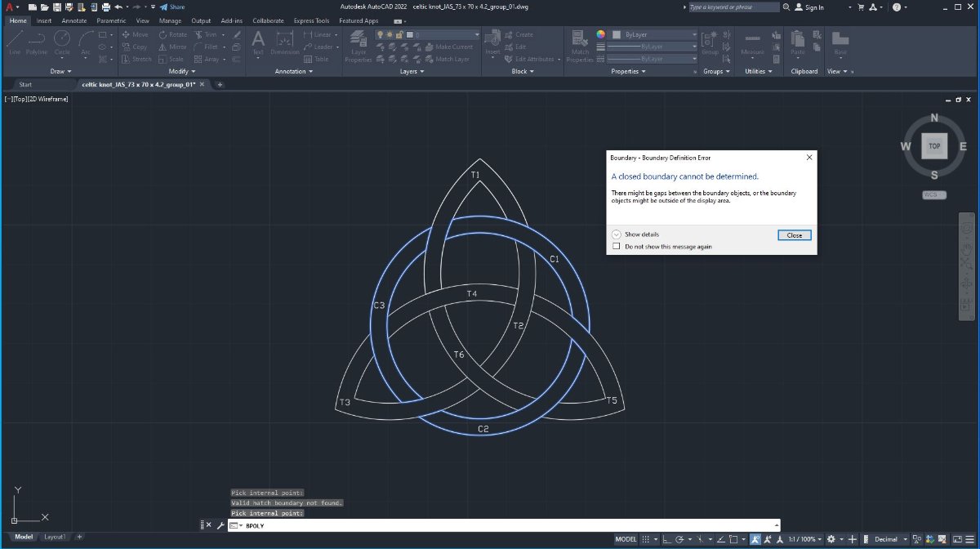The image size is (980, 549).
Task: Open the Layer Properties manager
Action: (x=359, y=45)
